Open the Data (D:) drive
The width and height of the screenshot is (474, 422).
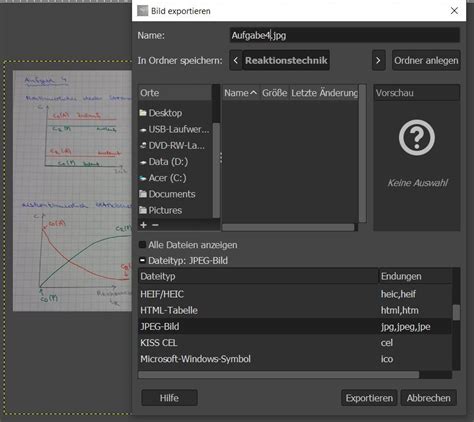[x=175, y=162]
